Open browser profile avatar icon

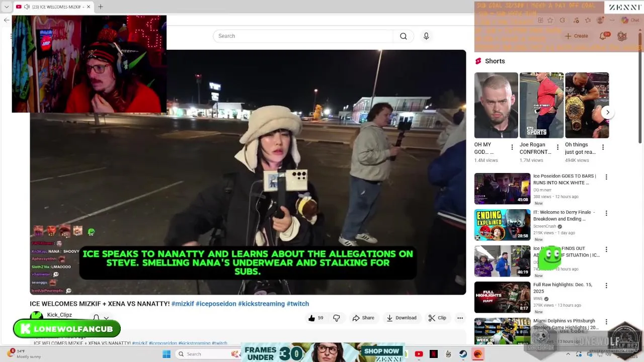(x=600, y=20)
